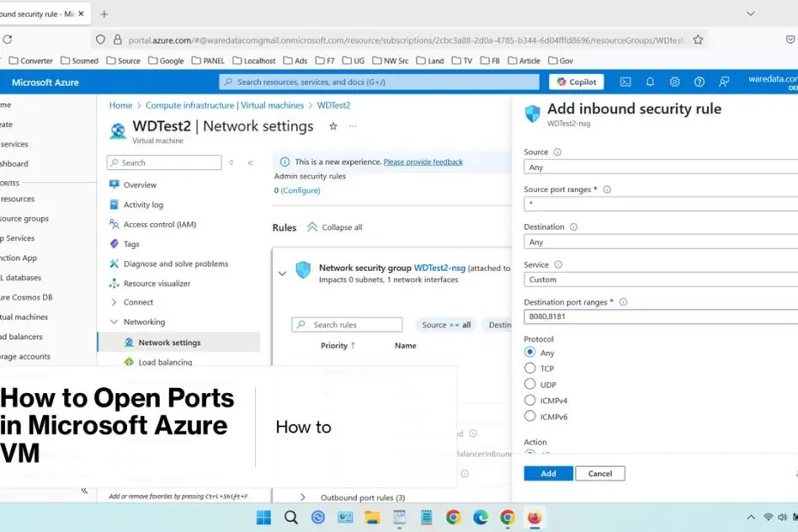Select the ICMPv4 protocol radio button
798x532 pixels.
(529, 400)
